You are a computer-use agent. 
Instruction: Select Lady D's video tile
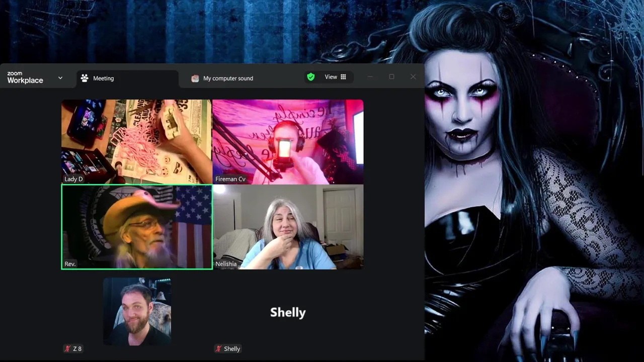point(137,142)
